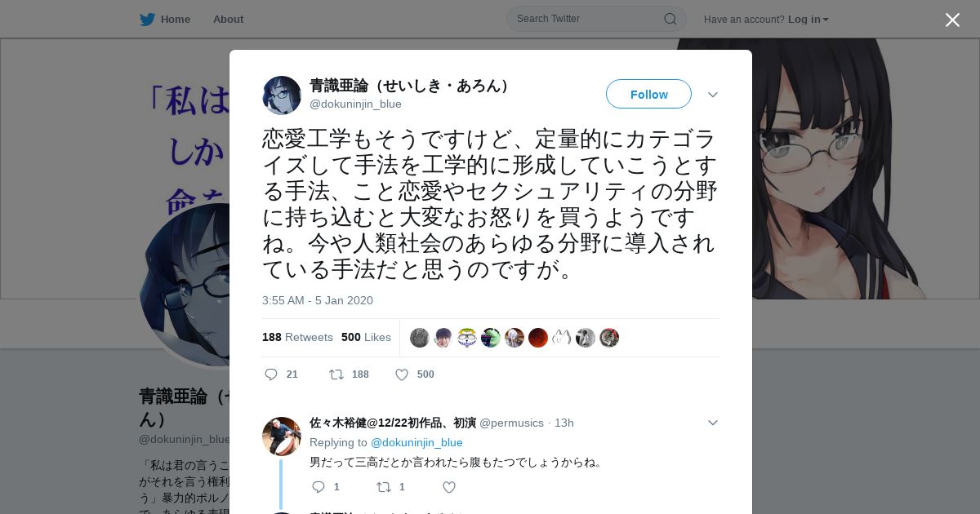
Task: Open the Log in dropdown
Action: [808, 19]
